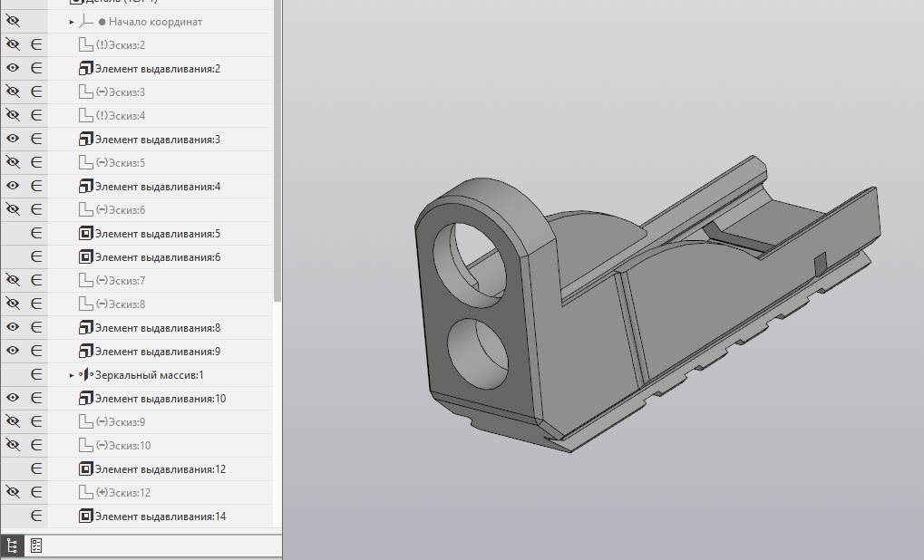Expand the Начало координат tree node

click(72, 22)
